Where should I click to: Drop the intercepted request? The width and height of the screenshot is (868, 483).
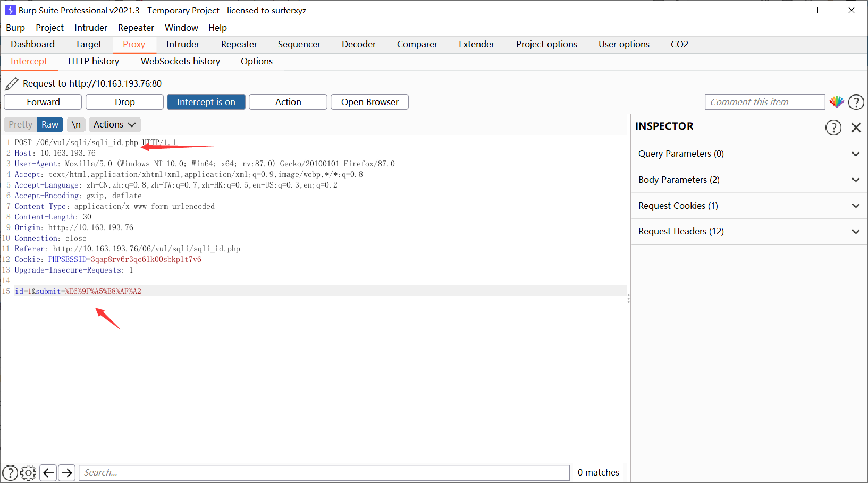pos(125,102)
